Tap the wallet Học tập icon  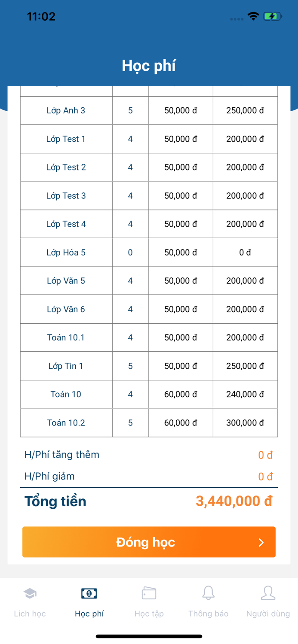149,593
